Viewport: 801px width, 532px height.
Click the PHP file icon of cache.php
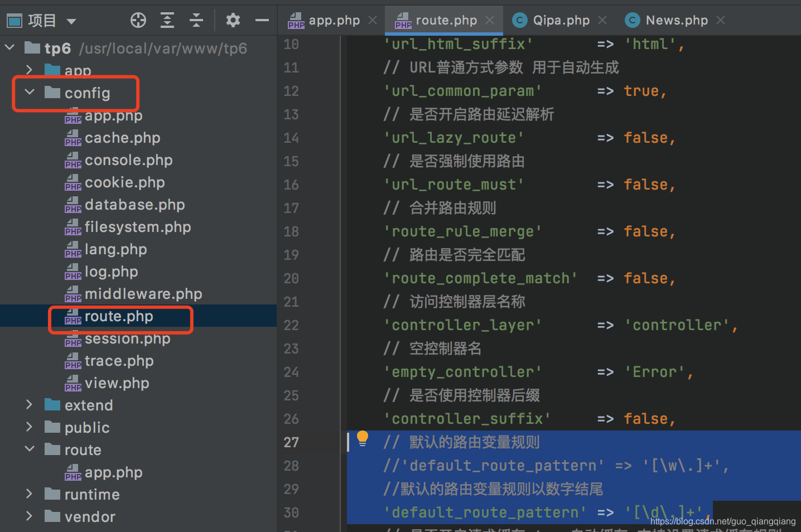[x=73, y=138]
